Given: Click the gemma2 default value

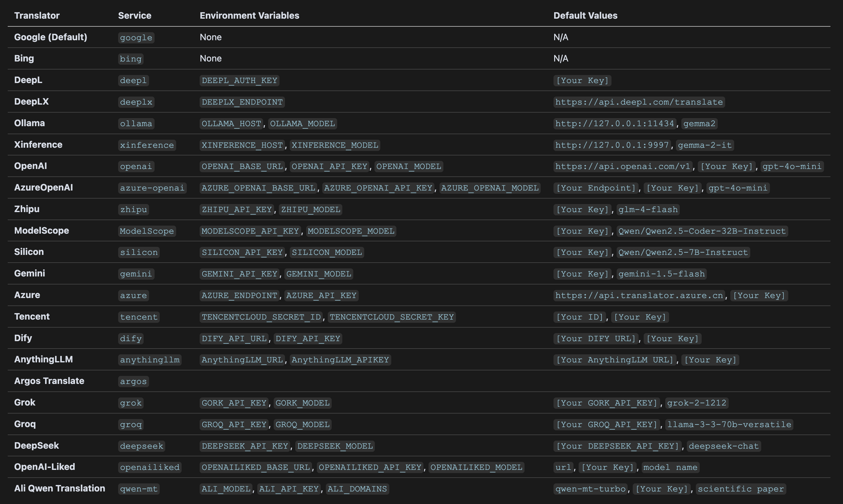Looking at the screenshot, I should (699, 123).
